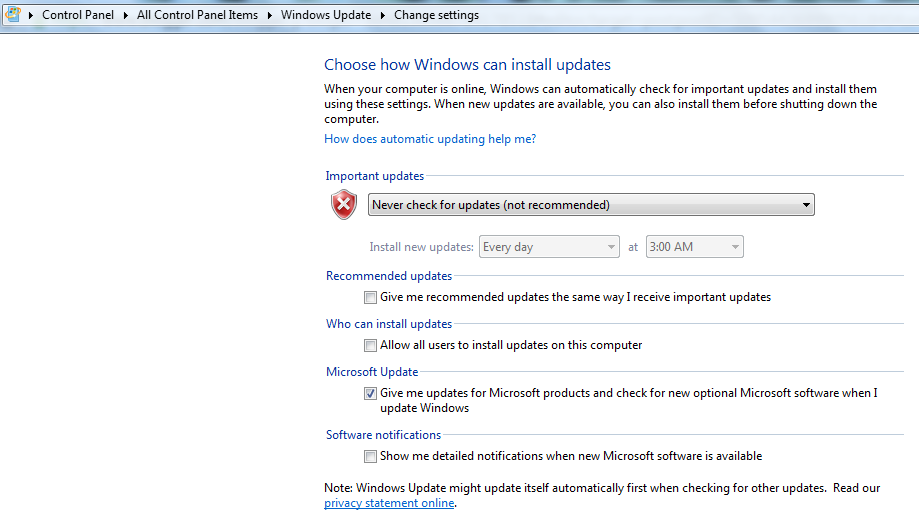Click the Recommended updates section label

tap(389, 276)
